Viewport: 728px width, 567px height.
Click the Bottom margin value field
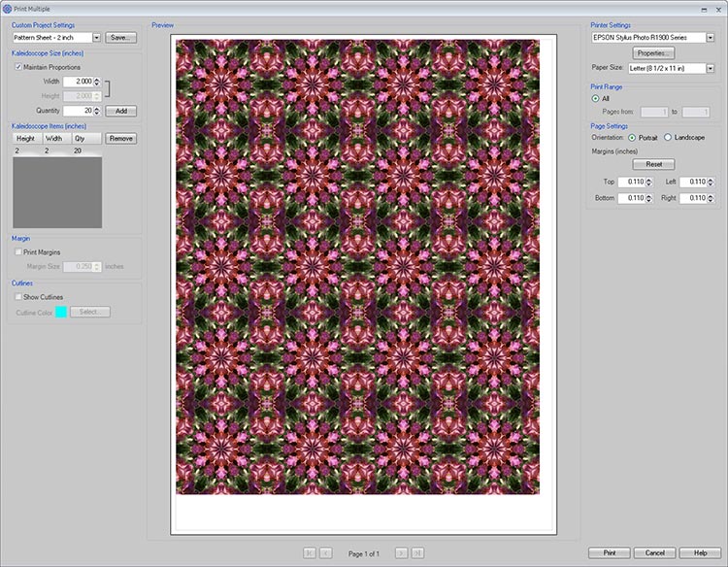coord(632,198)
